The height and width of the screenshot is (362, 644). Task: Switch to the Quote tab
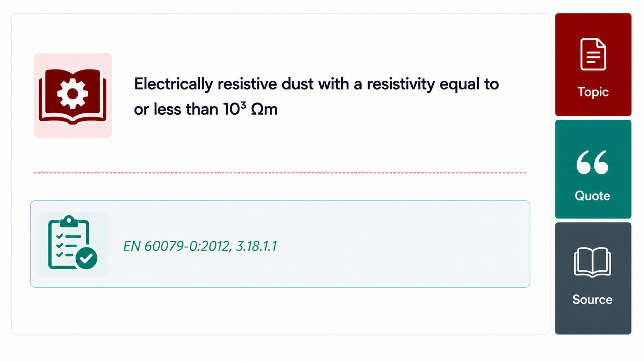(x=593, y=169)
